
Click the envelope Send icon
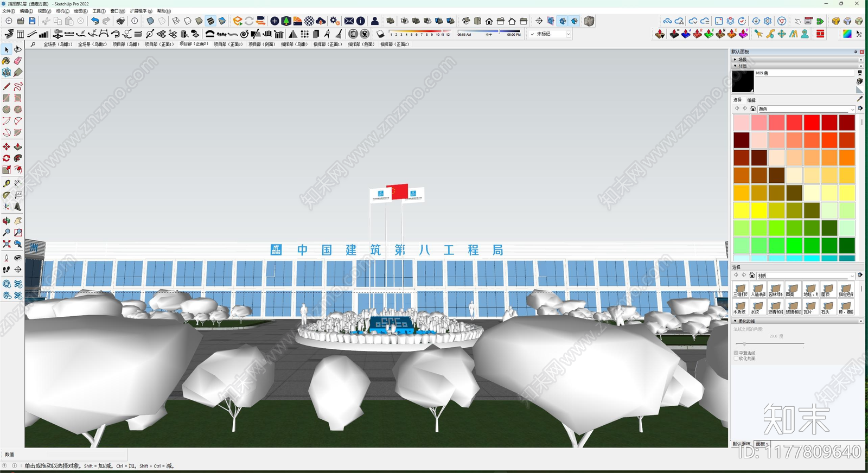349,21
